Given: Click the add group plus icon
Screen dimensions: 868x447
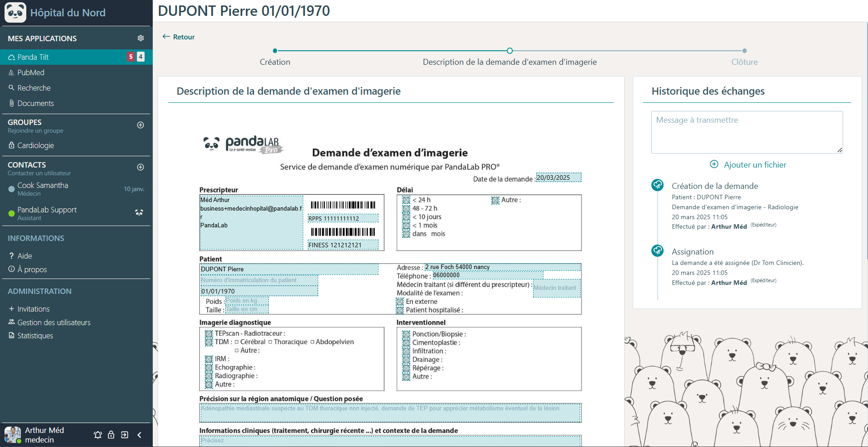Looking at the screenshot, I should pyautogui.click(x=141, y=125).
